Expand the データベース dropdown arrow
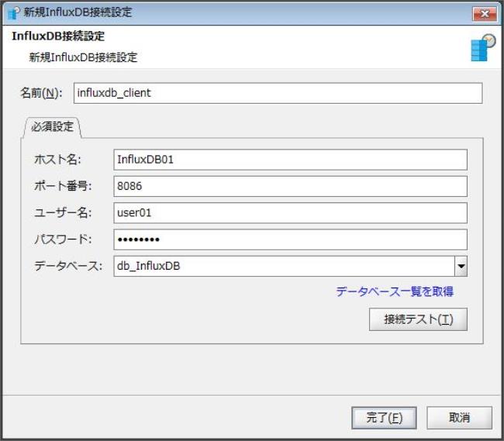 click(461, 267)
